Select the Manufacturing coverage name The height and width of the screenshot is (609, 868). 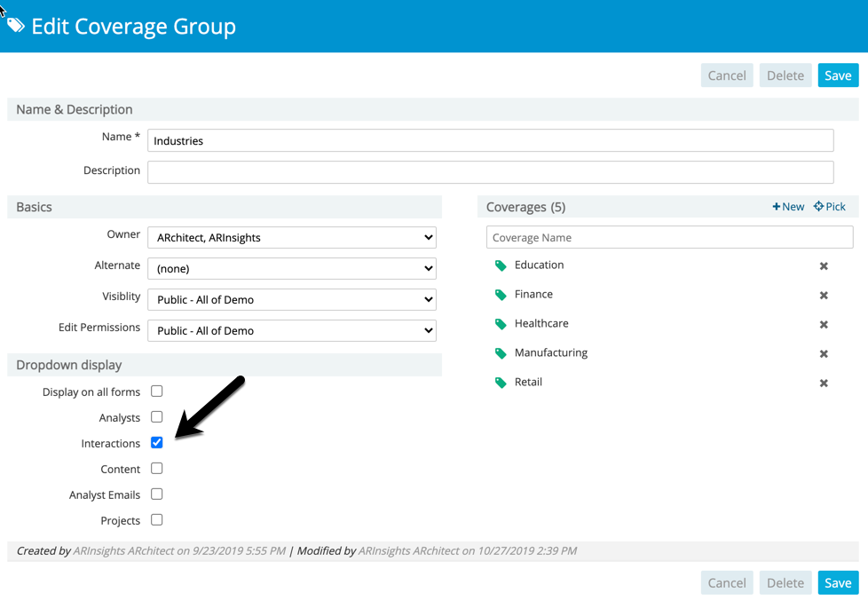[551, 352]
